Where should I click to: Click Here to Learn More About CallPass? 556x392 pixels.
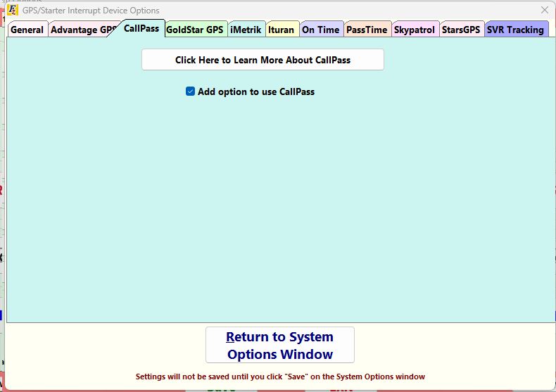(263, 60)
